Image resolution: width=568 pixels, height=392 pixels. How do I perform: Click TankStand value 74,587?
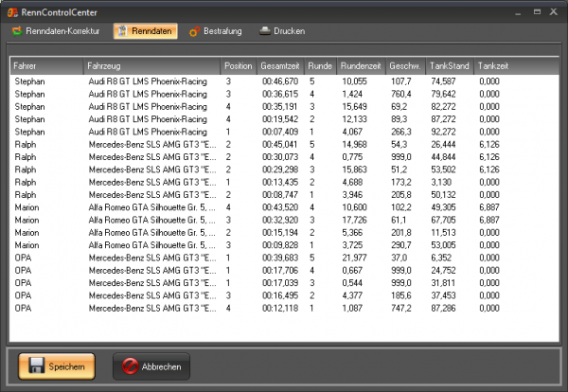click(x=443, y=81)
